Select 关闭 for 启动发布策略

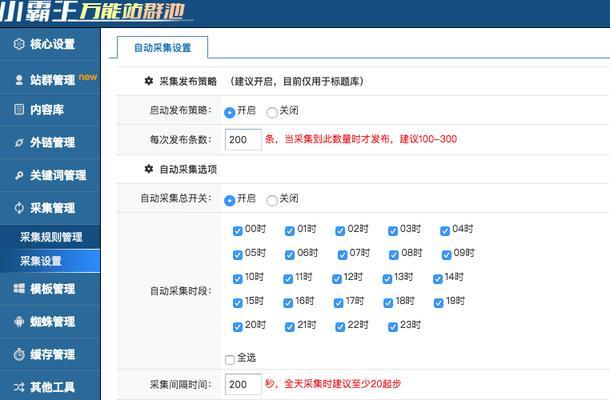tap(272, 112)
